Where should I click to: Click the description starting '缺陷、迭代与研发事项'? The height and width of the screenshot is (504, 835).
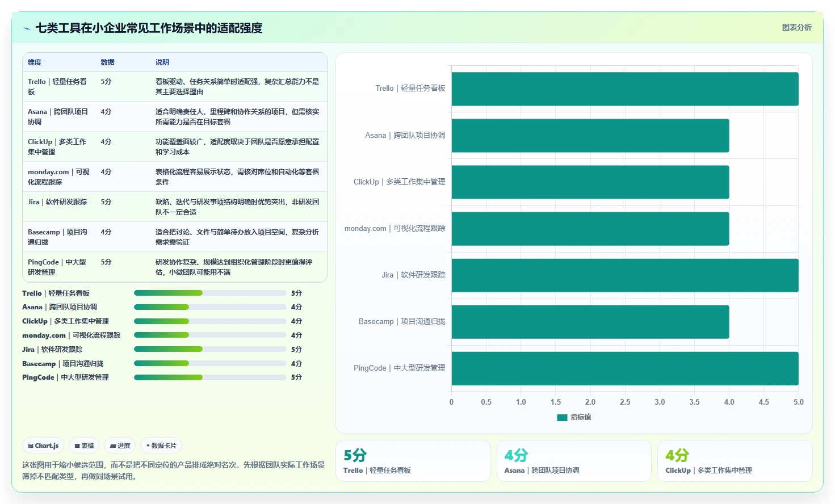(237, 207)
